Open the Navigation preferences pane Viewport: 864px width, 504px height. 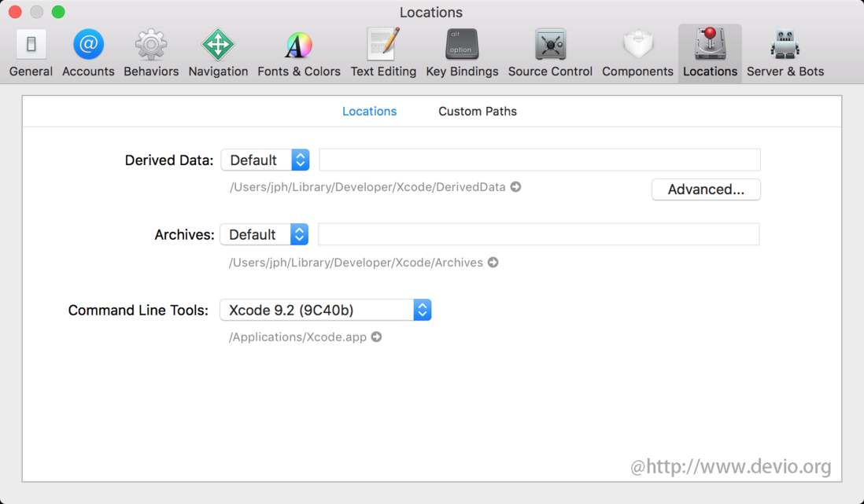pyautogui.click(x=218, y=53)
